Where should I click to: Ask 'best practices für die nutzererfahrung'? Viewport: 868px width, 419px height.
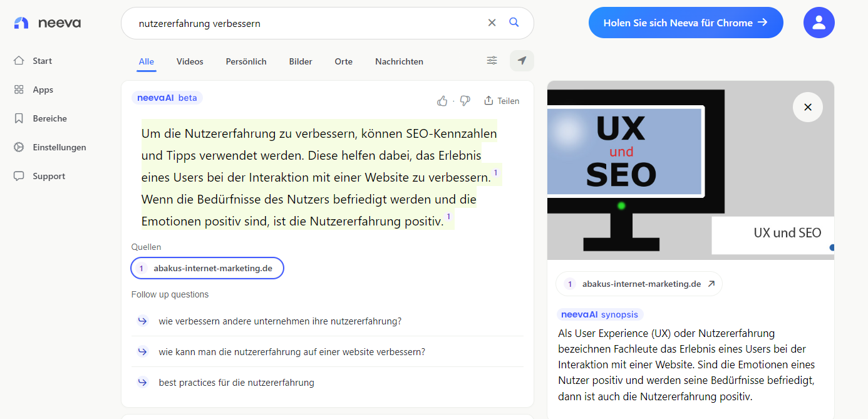point(328,383)
